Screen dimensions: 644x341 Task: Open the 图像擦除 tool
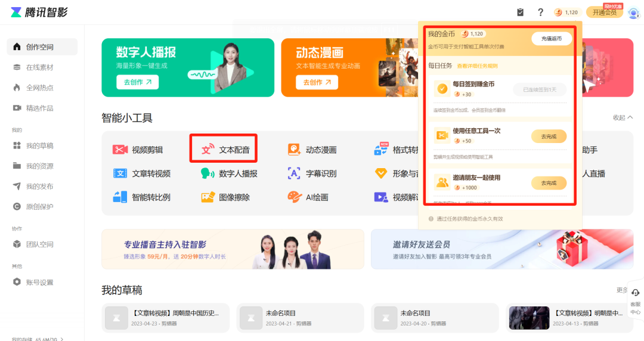pos(225,197)
